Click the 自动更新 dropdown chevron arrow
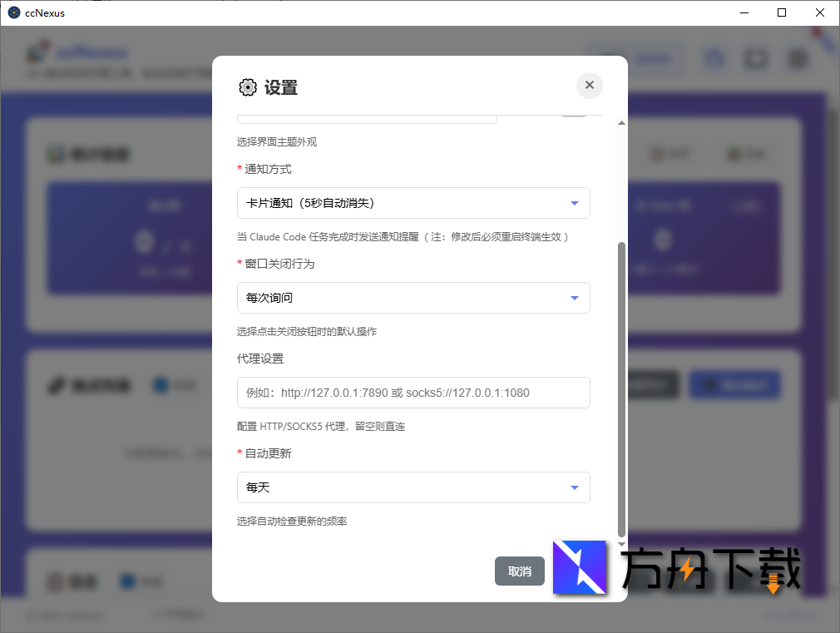 (x=574, y=487)
